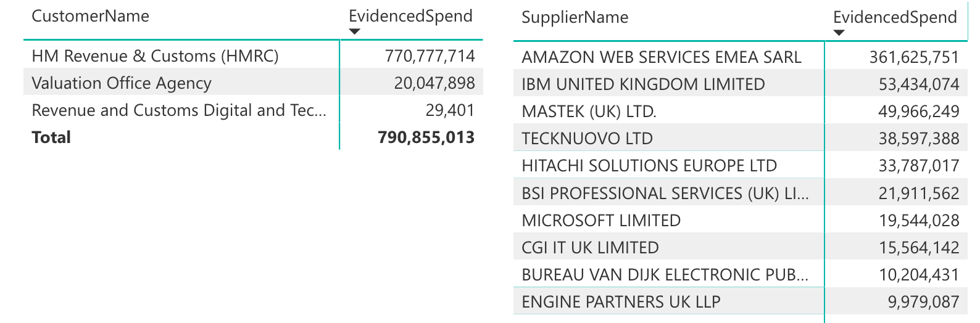Select AMAZON WEB SERVICES EMEA SARL row
Viewport: 980px width, 323px height.
point(661,57)
